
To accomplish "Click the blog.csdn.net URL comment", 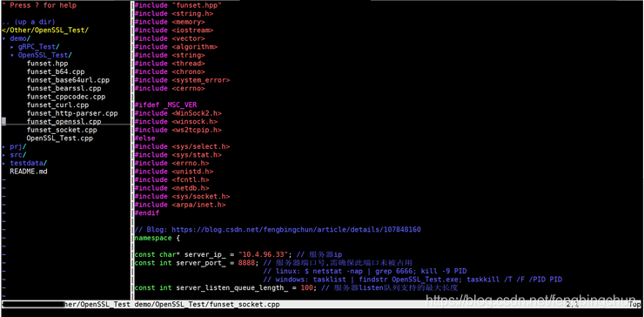I will tap(296, 229).
